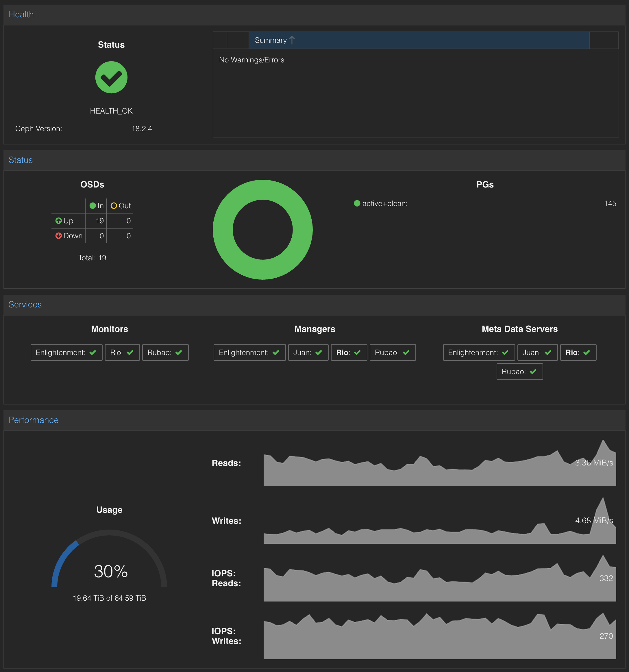Click the green Up arrow icon in the OSDs table
The image size is (629, 672).
[x=58, y=221]
